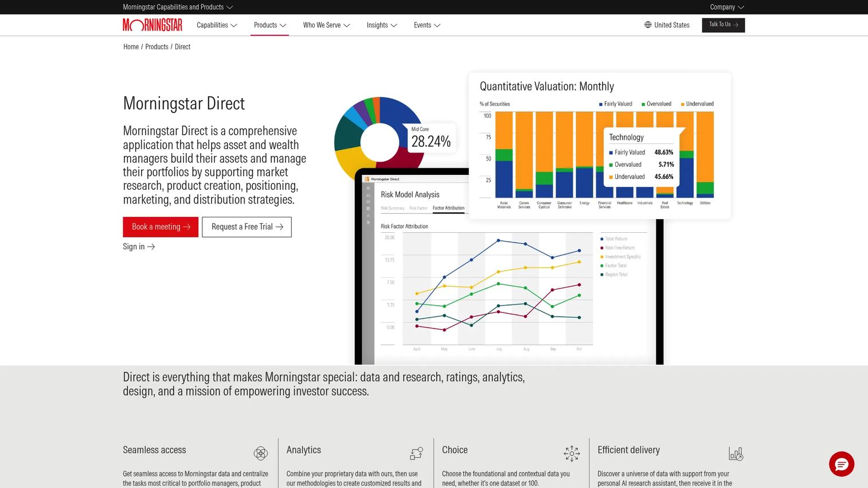Click the Talk To Us button
The width and height of the screenshot is (868, 488).
(x=724, y=25)
